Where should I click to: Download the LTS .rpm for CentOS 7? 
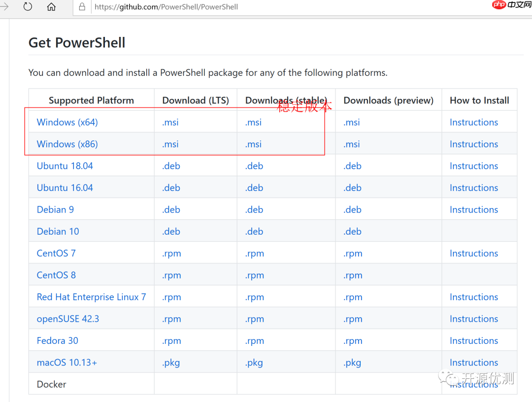tap(171, 253)
